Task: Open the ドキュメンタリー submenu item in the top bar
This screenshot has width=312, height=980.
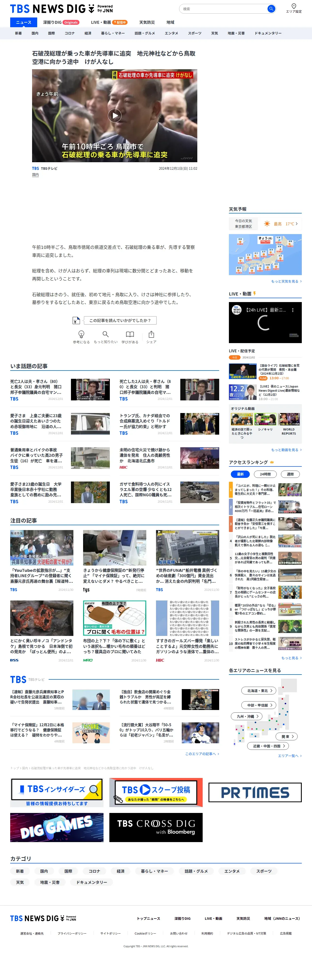Action: coord(268,33)
